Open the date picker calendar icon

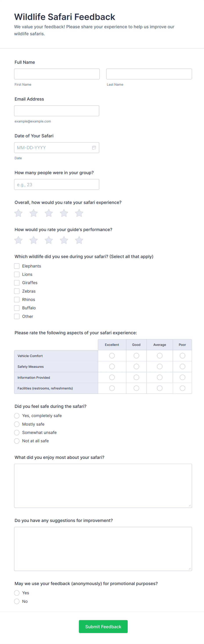(94, 147)
